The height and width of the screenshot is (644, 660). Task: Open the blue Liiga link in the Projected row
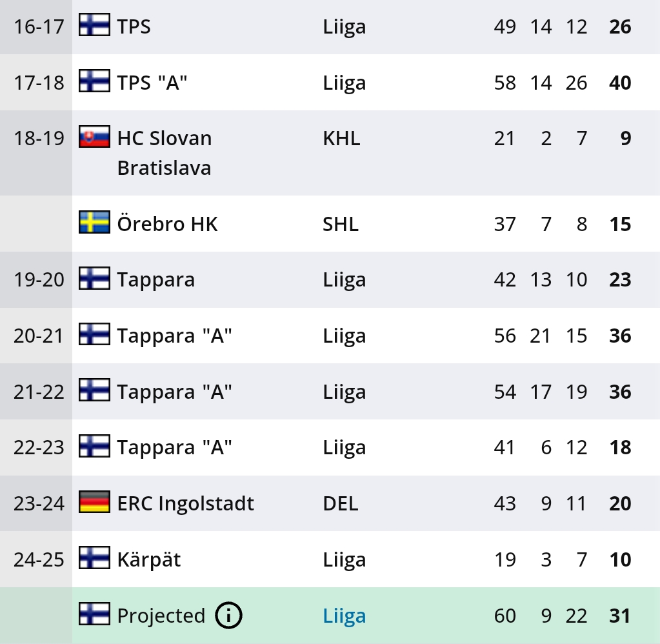point(345,616)
